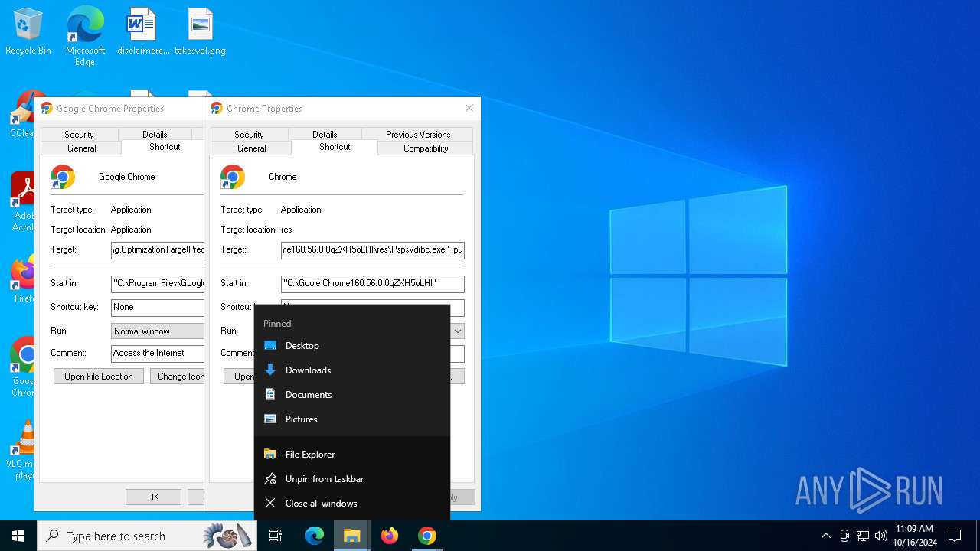Open Details tab in Google Chrome Properties
The height and width of the screenshot is (551, 980).
click(155, 135)
